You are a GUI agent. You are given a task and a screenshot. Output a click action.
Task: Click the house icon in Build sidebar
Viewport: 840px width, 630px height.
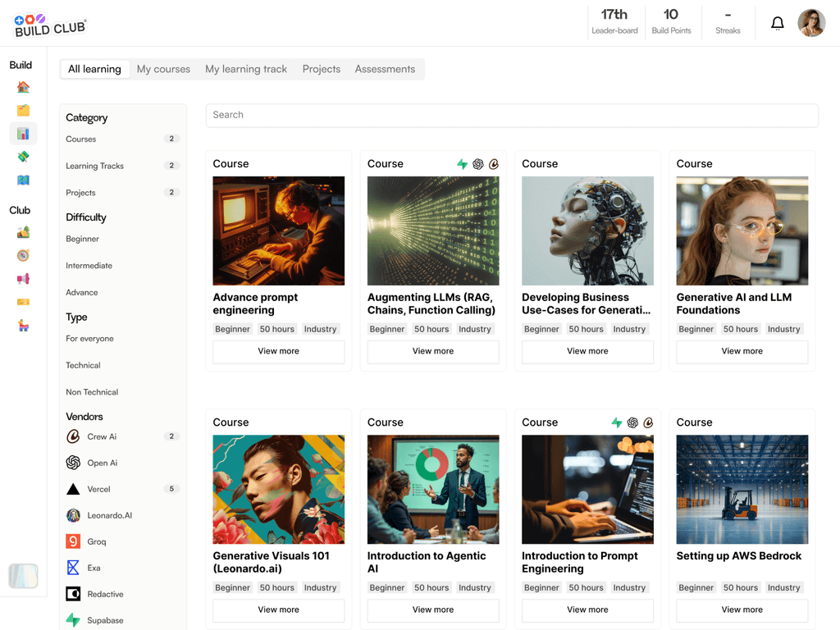(23, 87)
